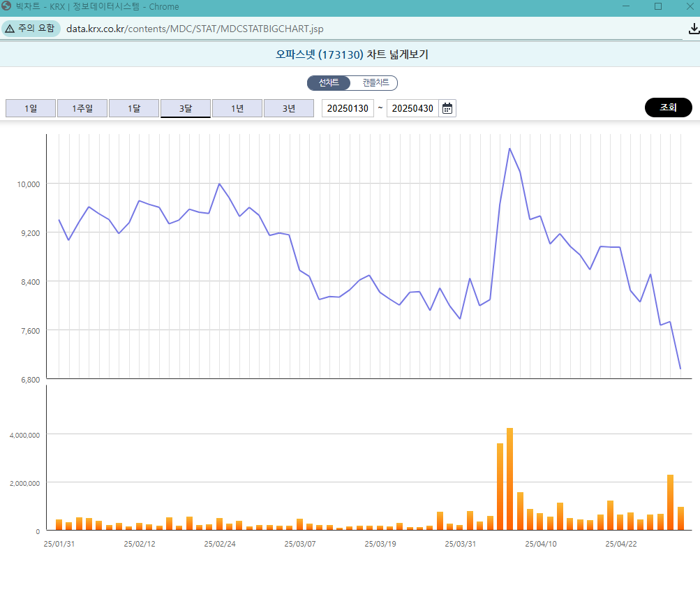Click the KRX site favicon in the title bar

(x=7, y=6)
